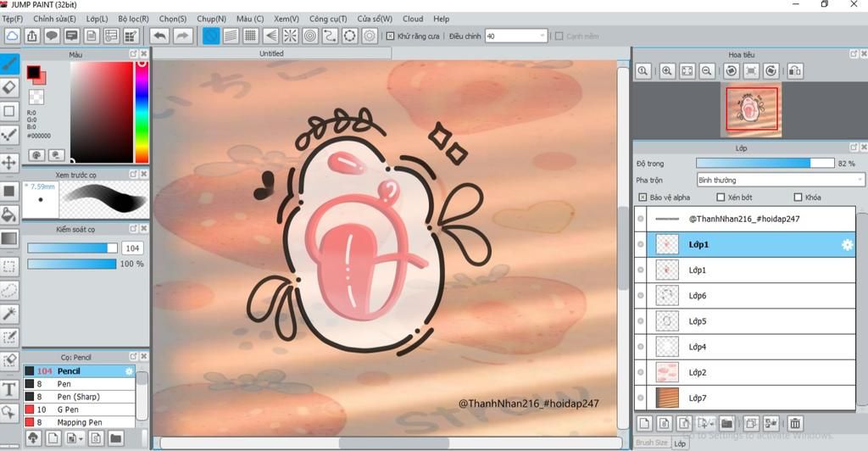Open the Bộ lọc(R) menu
The image size is (868, 451).
133,19
